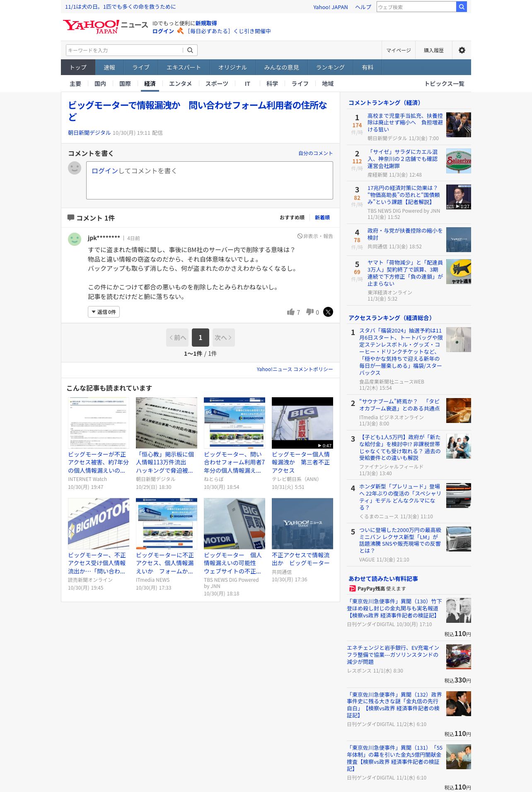Image resolution: width=532 pixels, height=792 pixels.
Task: Open the 1:27 video thumbnail in comment ranking
Action: (x=459, y=197)
